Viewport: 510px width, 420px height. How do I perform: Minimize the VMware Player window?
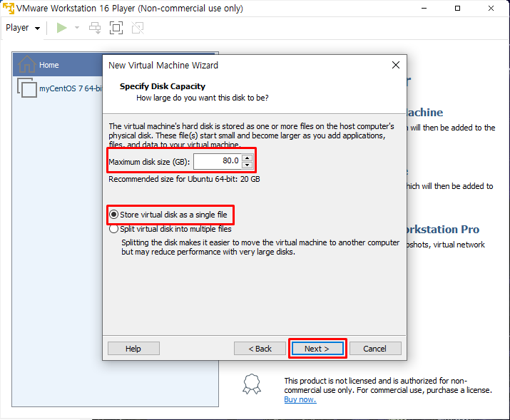424,8
